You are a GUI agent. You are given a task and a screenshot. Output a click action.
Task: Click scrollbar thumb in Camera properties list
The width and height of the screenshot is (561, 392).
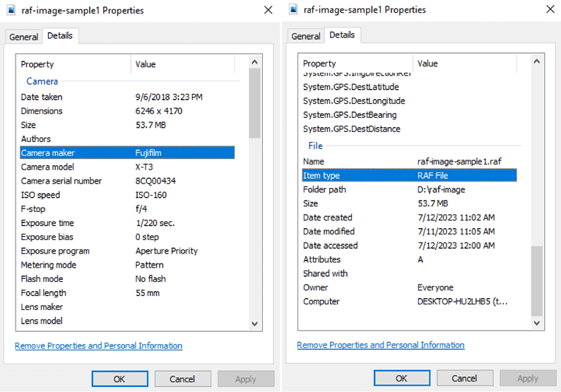[255, 102]
